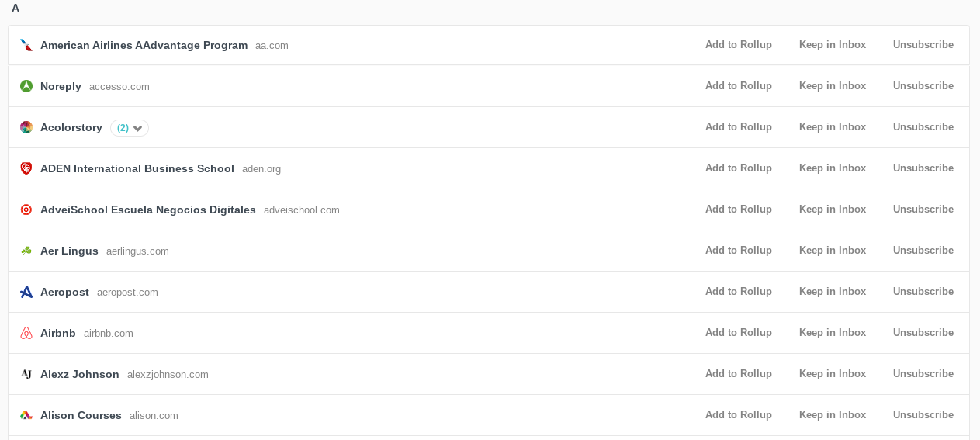
Task: Click the Aer Lingus shamrock icon
Action: (x=26, y=251)
